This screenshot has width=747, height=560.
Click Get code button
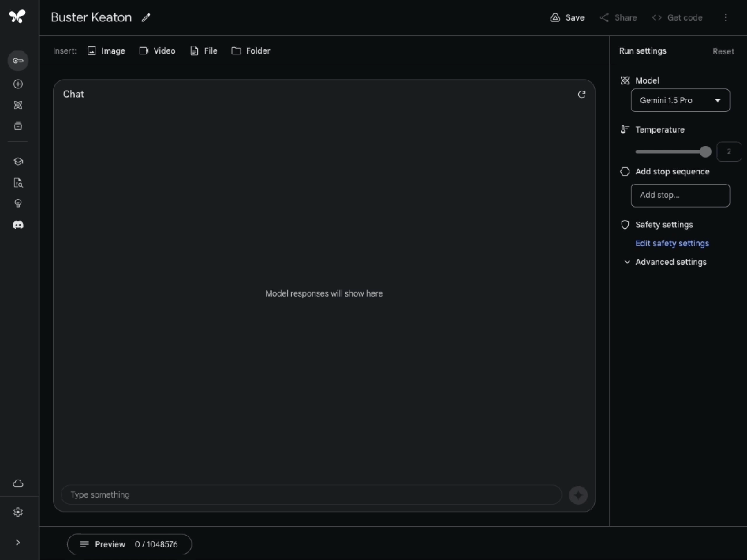pyautogui.click(x=677, y=17)
